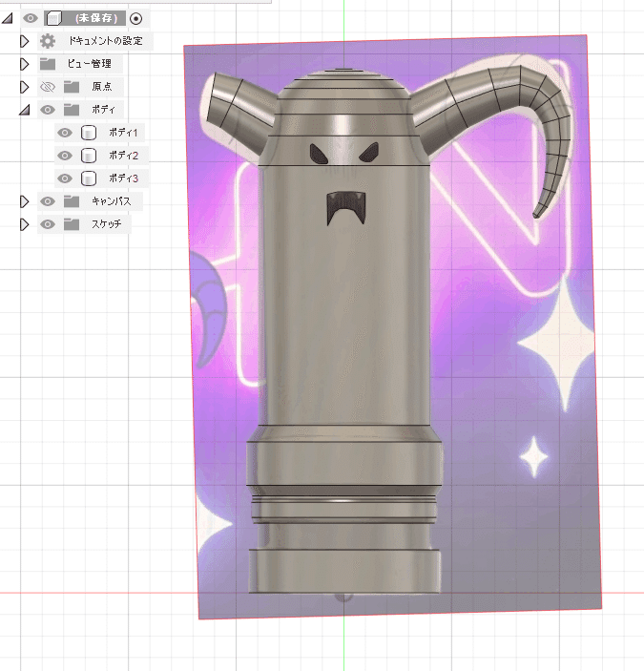Screen dimensions: 644x671
Task: Hide the ボディ folder using its eye icon
Action: (x=48, y=110)
